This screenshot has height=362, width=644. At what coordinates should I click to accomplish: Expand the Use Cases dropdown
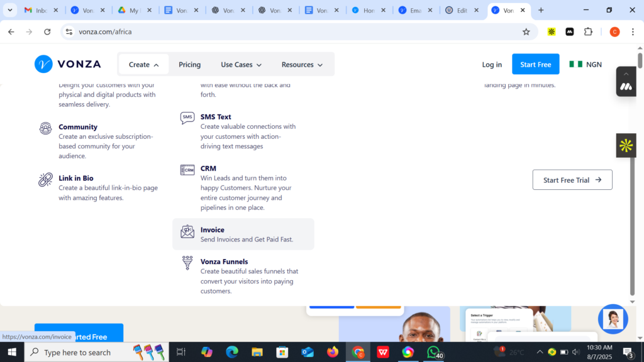point(241,65)
